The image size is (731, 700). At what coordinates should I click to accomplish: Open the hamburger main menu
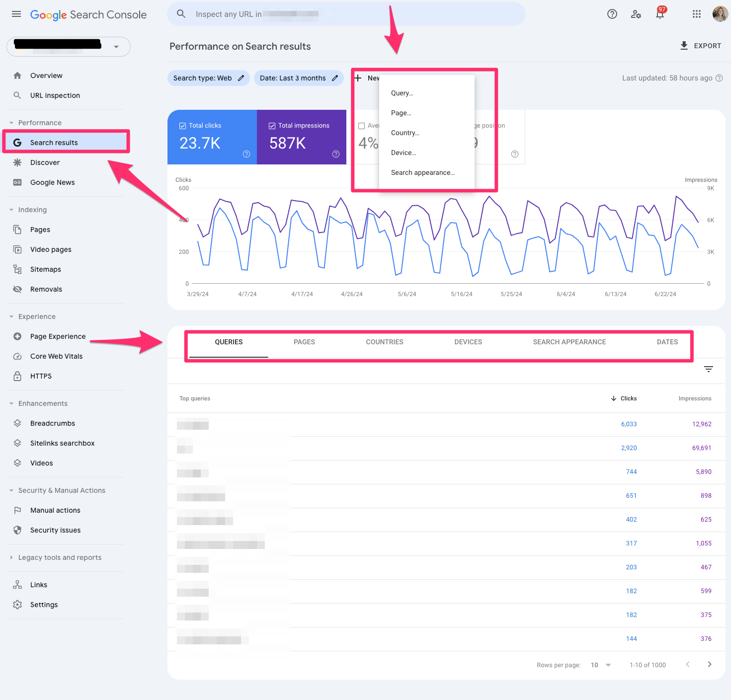[16, 14]
